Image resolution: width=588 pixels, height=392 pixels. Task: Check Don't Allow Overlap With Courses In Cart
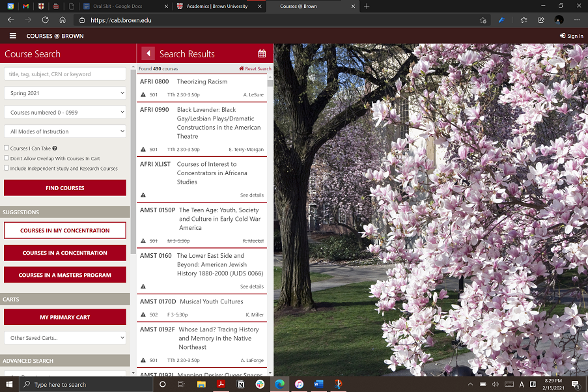pos(7,158)
